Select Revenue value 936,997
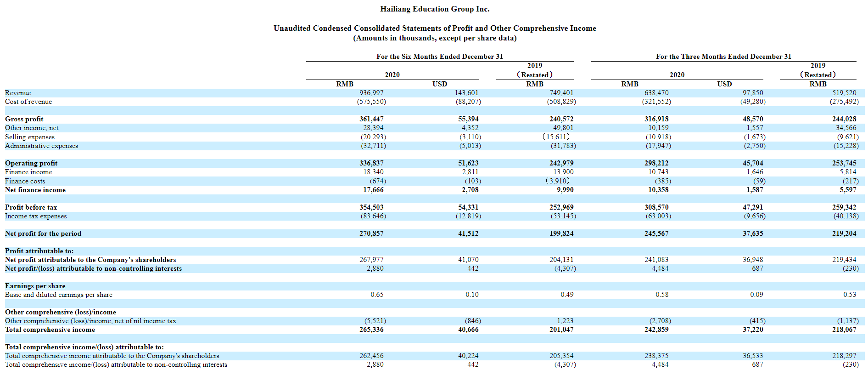Viewport: 868px width, 370px height. [371, 93]
